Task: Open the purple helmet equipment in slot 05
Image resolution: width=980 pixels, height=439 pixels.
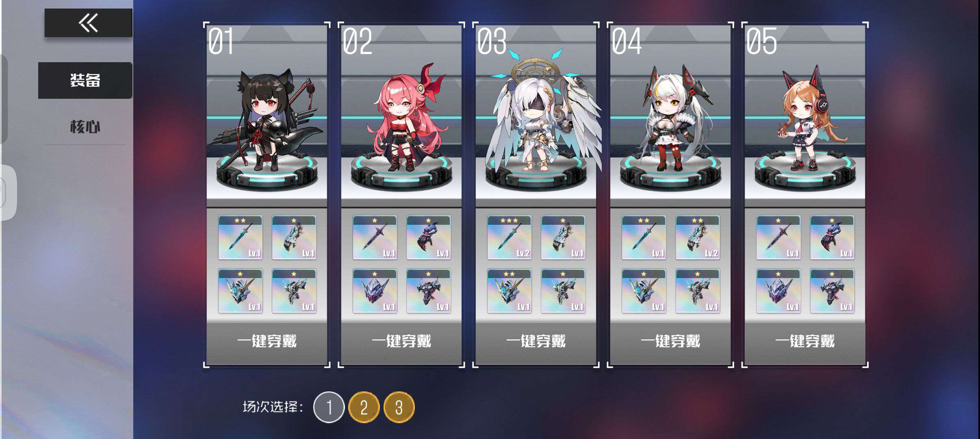Action: pos(778,291)
